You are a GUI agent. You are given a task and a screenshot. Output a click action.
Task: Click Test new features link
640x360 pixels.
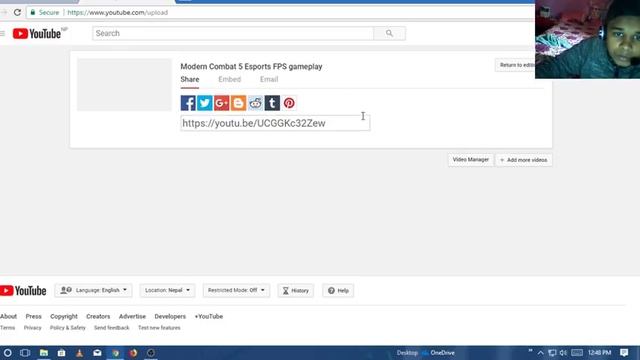[159, 328]
